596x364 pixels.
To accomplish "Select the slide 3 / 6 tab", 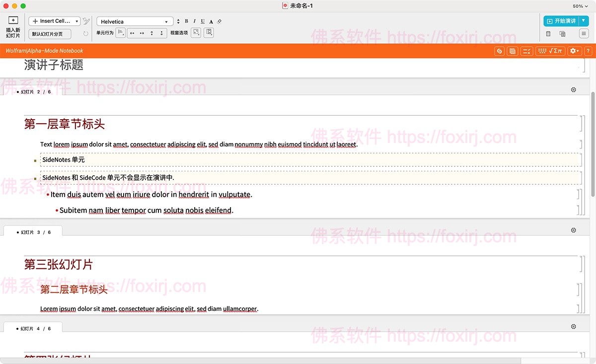I will point(33,232).
